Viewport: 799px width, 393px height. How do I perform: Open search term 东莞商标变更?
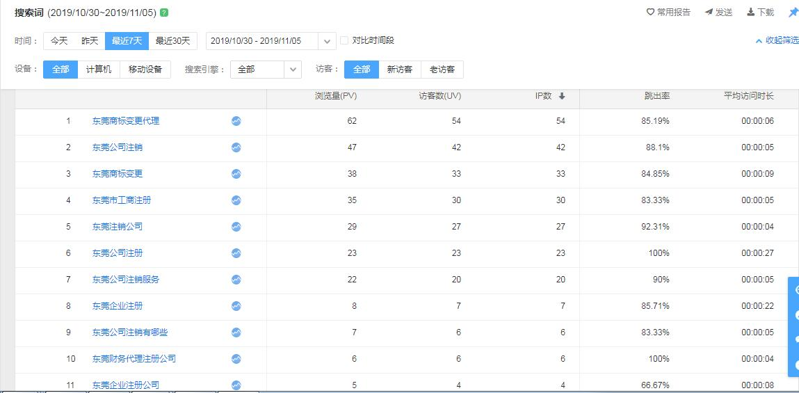117,174
